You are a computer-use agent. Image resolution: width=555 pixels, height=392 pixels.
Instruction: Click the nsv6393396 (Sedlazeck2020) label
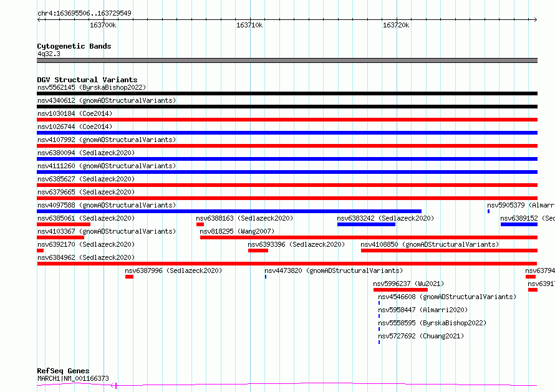(296, 244)
